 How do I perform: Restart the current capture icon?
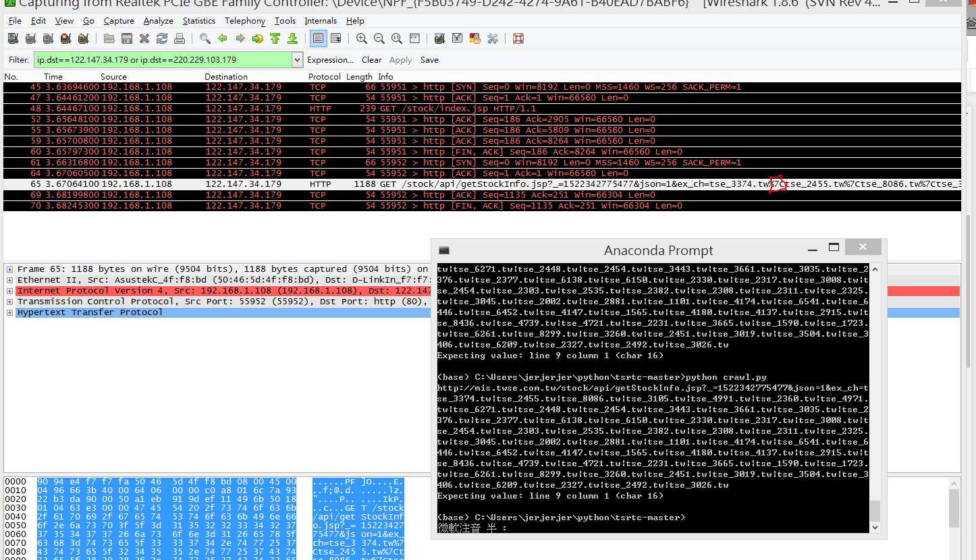point(83,38)
